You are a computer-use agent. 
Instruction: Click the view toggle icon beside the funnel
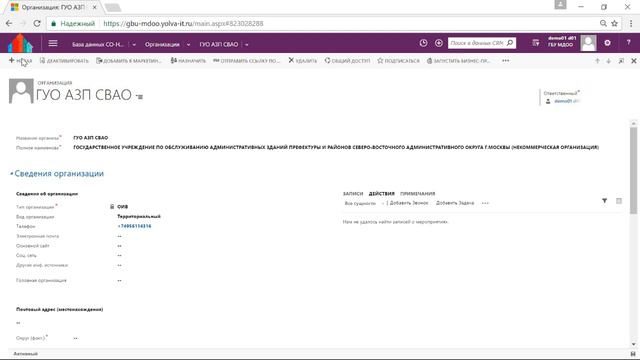click(x=619, y=201)
